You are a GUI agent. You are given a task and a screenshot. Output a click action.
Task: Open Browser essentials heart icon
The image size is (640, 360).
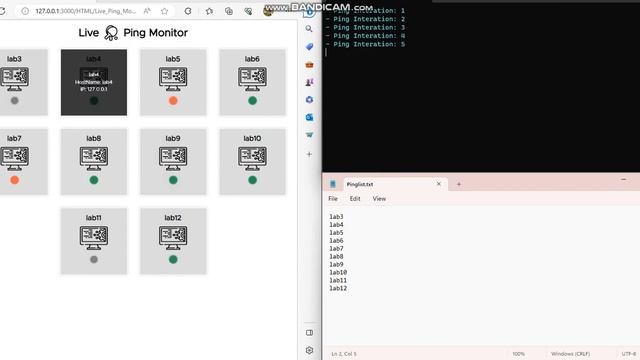click(248, 11)
